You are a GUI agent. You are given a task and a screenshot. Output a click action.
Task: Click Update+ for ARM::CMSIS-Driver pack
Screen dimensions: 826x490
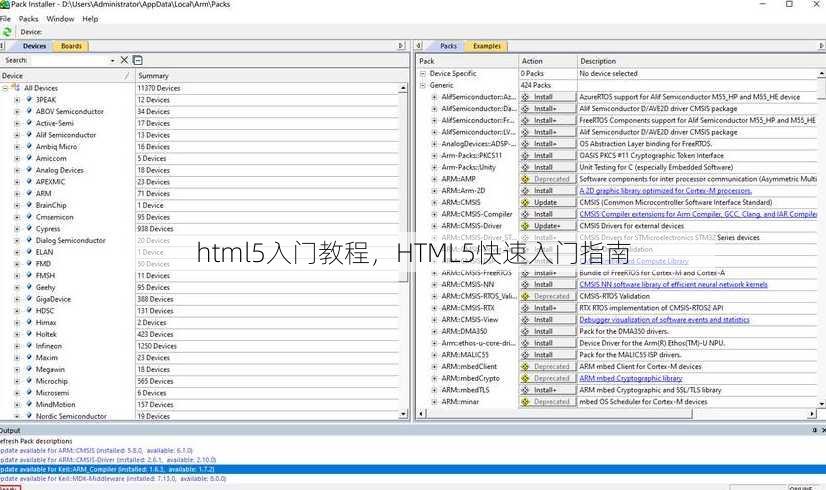pyautogui.click(x=548, y=226)
